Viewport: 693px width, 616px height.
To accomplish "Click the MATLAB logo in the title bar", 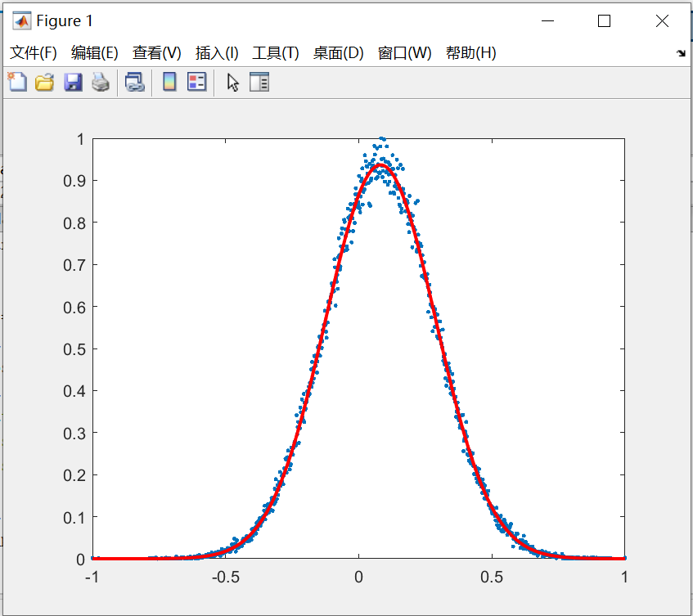I will tap(21, 20).
